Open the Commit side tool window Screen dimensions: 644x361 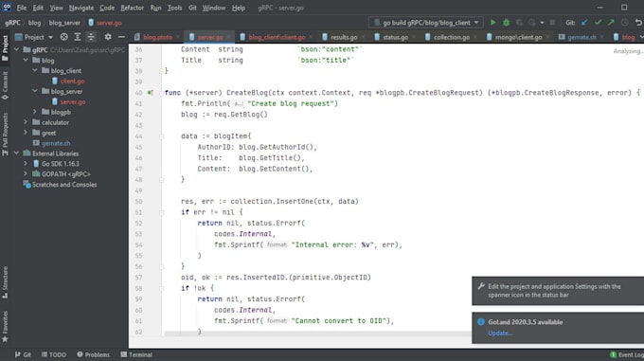[5, 86]
